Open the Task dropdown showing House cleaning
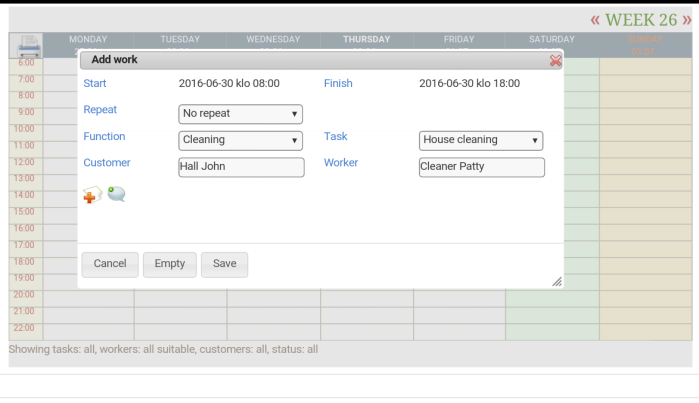 [x=480, y=141]
